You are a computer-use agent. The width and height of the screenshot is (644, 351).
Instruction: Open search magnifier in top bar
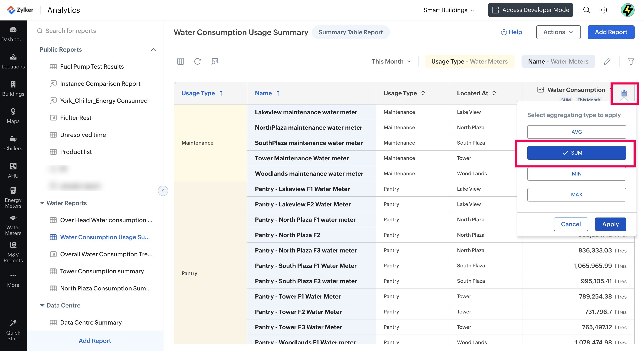[x=587, y=10]
